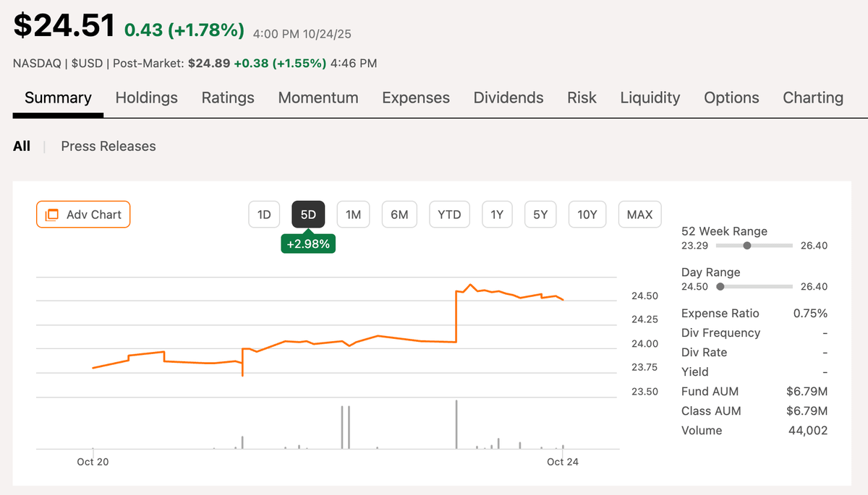The width and height of the screenshot is (868, 495).
Task: Click the Expense Ratio 0.75% value
Action: click(811, 314)
